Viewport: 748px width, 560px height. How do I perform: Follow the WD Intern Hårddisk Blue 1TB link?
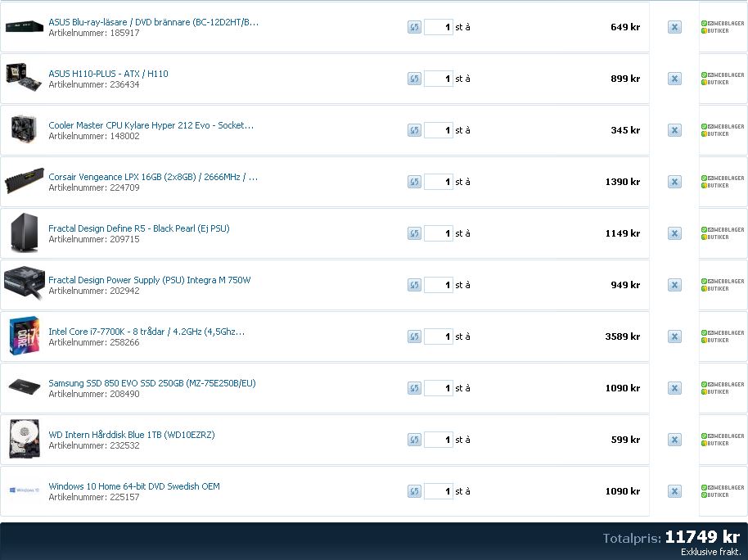[132, 435]
